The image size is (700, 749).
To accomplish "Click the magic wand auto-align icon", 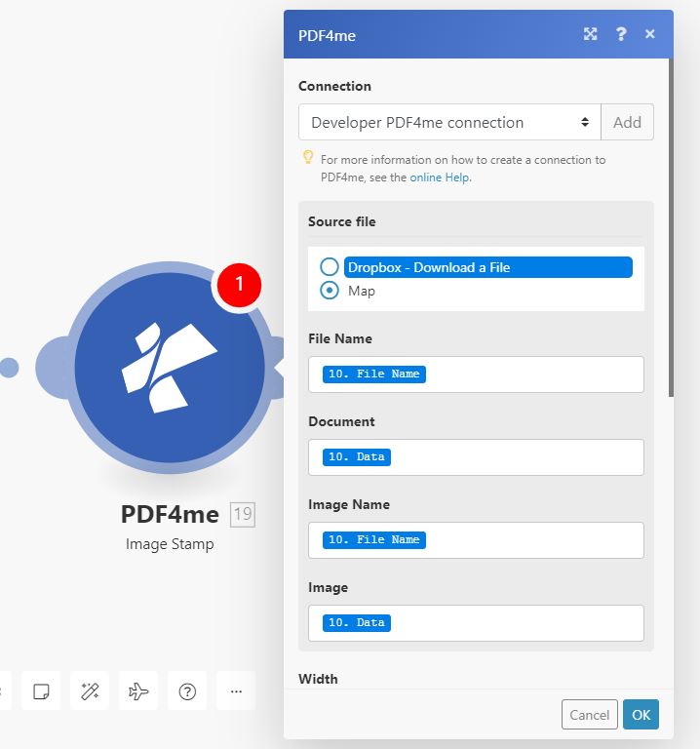I will tap(90, 690).
